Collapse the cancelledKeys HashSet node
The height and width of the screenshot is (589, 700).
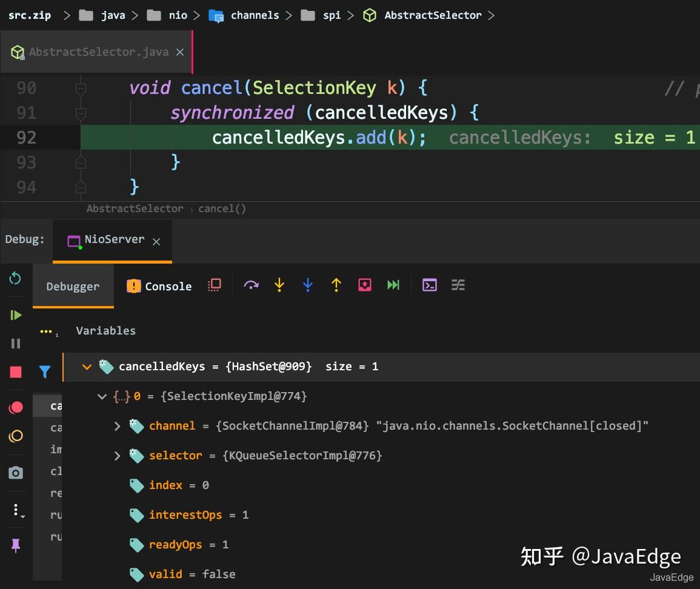(87, 366)
